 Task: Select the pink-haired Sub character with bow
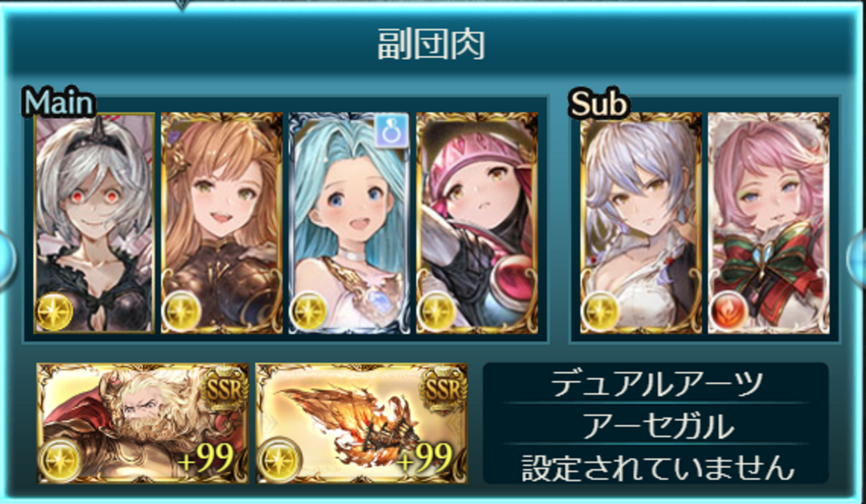[769, 223]
